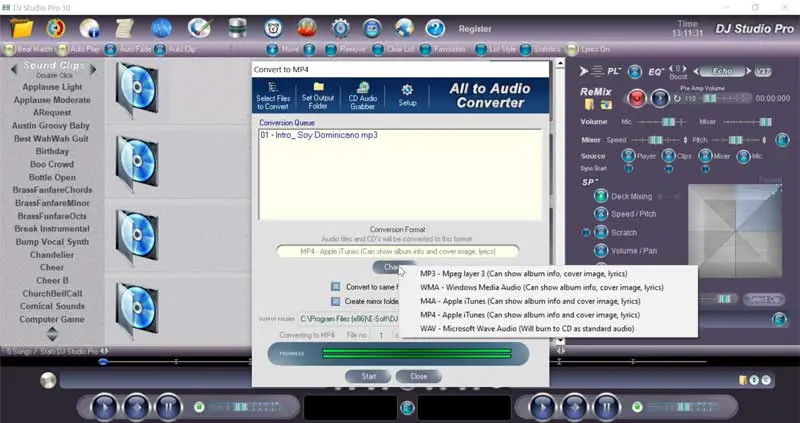
Task: Open the CD info disc icon
Action: tap(90, 28)
